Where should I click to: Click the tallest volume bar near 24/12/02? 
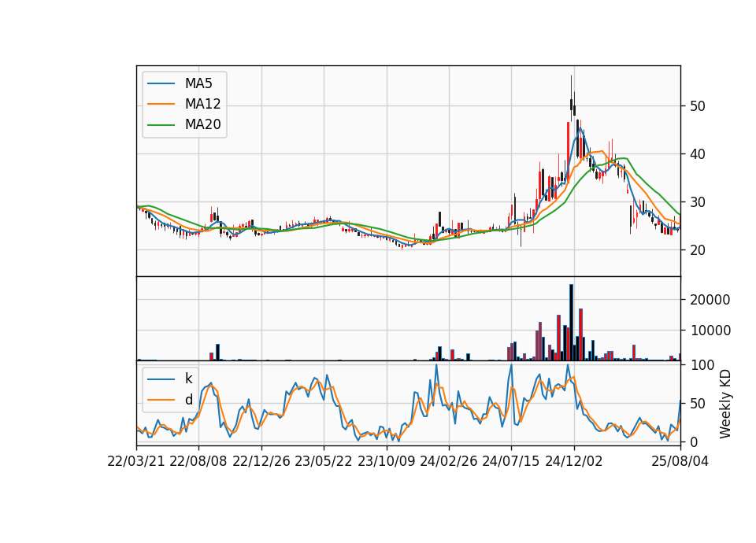tap(572, 323)
